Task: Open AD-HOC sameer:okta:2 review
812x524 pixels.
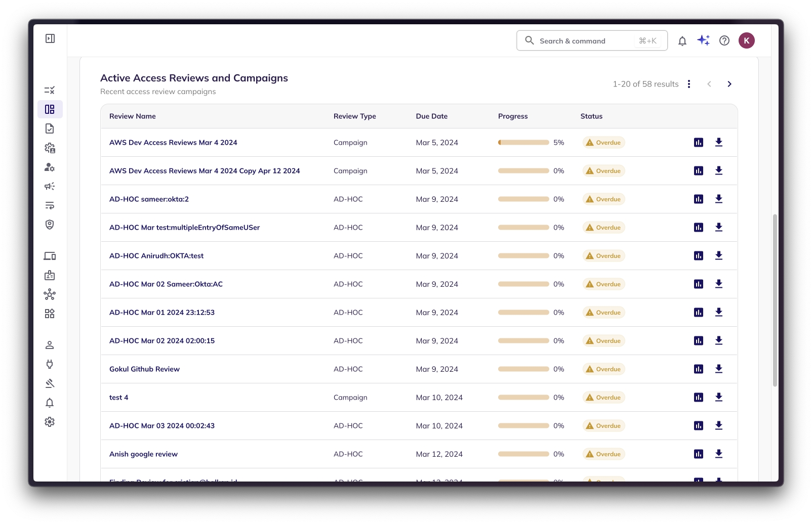Action: click(x=149, y=199)
